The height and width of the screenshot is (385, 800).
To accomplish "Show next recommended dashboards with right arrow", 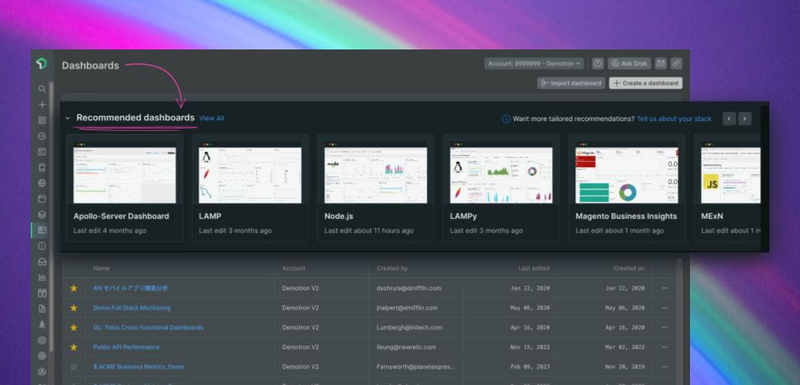I will coord(745,119).
